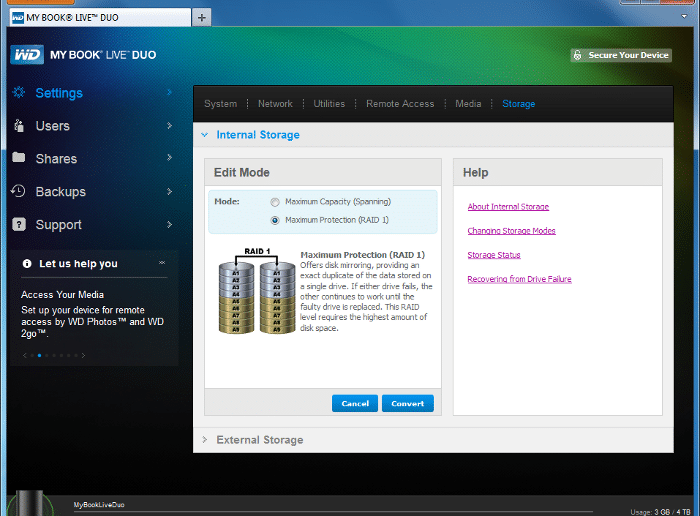700x516 pixels.
Task: Click the RAID 1 drives diagram
Action: tap(257, 290)
